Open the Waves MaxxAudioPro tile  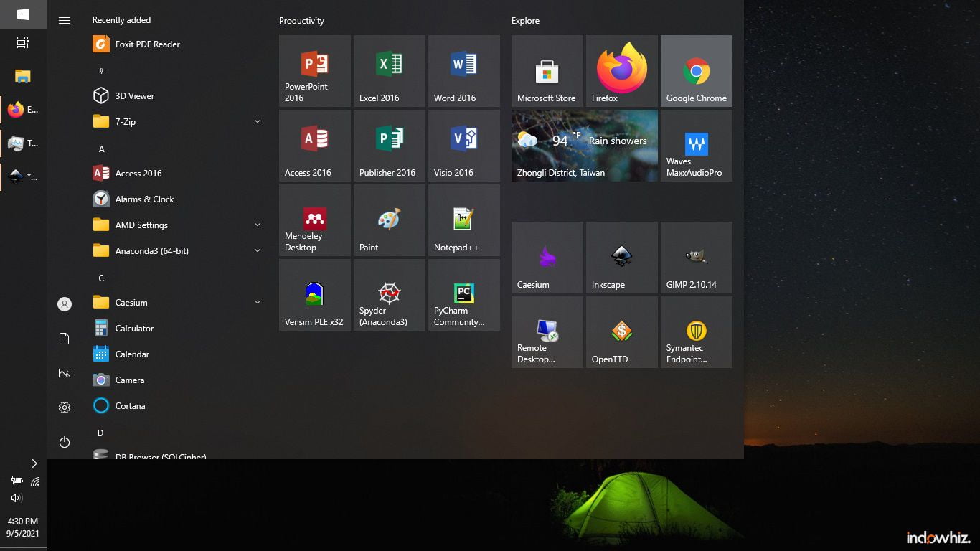click(697, 146)
